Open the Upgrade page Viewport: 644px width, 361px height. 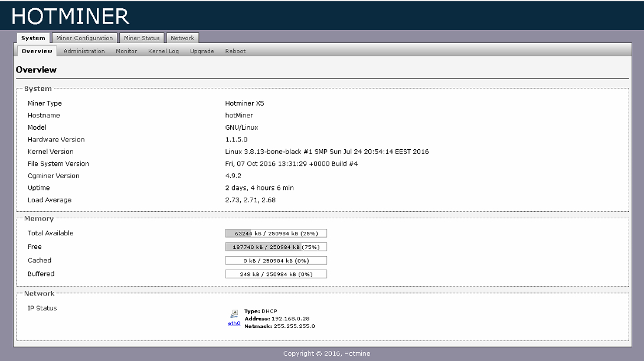click(202, 51)
